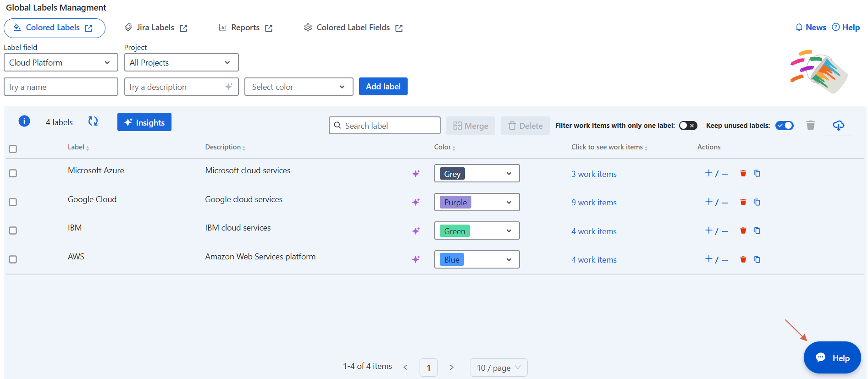The image size is (868, 379).
Task: Open the 10 / page size dropdown
Action: coord(499,368)
